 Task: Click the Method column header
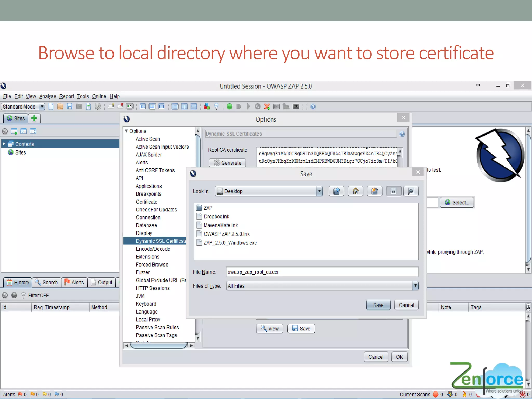pos(104,307)
